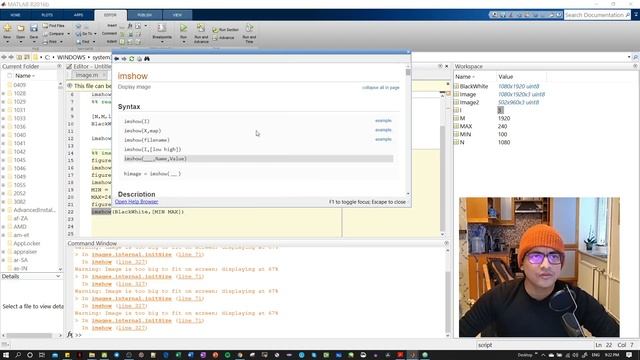Click the Find Files button
640x360 pixels.
pos(53,26)
